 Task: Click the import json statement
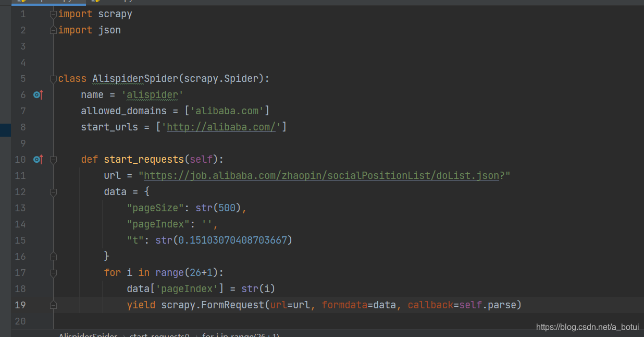90,30
